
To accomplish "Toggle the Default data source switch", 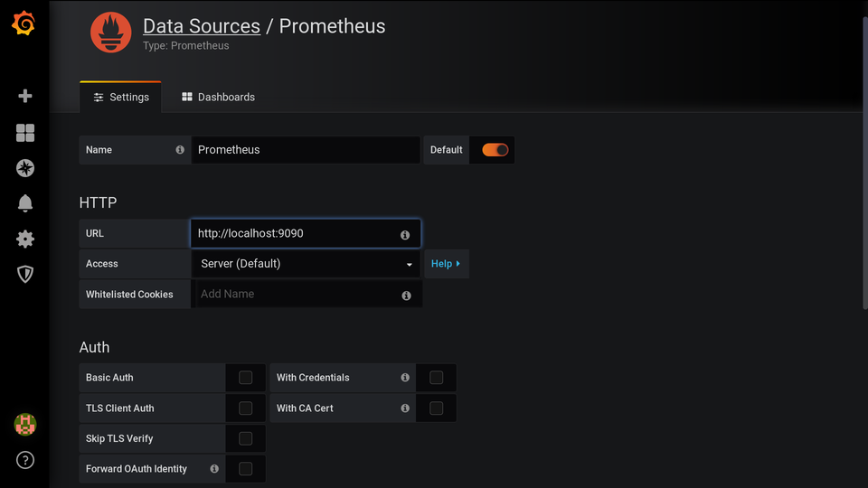I will (x=495, y=150).
